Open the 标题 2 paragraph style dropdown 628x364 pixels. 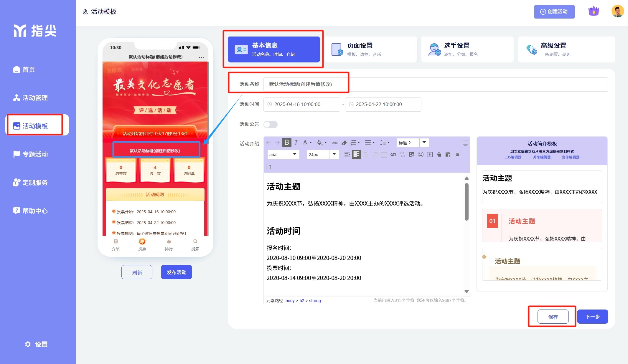pyautogui.click(x=424, y=143)
